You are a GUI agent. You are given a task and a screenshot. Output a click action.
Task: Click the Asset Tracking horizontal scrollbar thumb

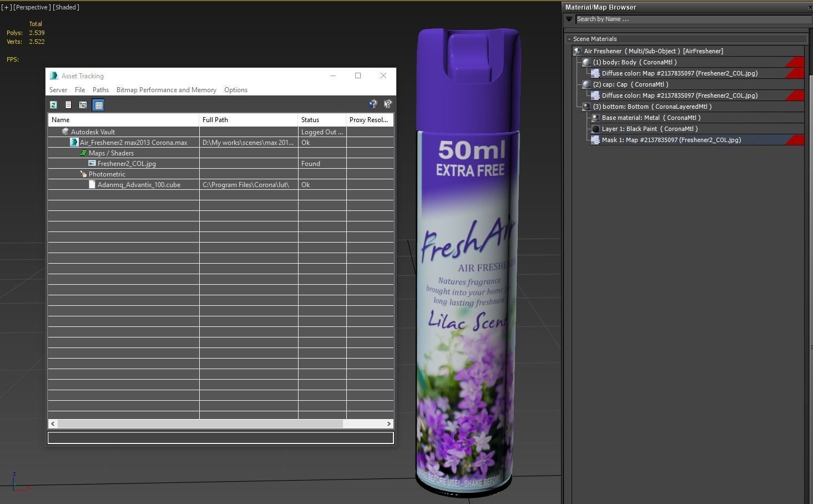200,424
